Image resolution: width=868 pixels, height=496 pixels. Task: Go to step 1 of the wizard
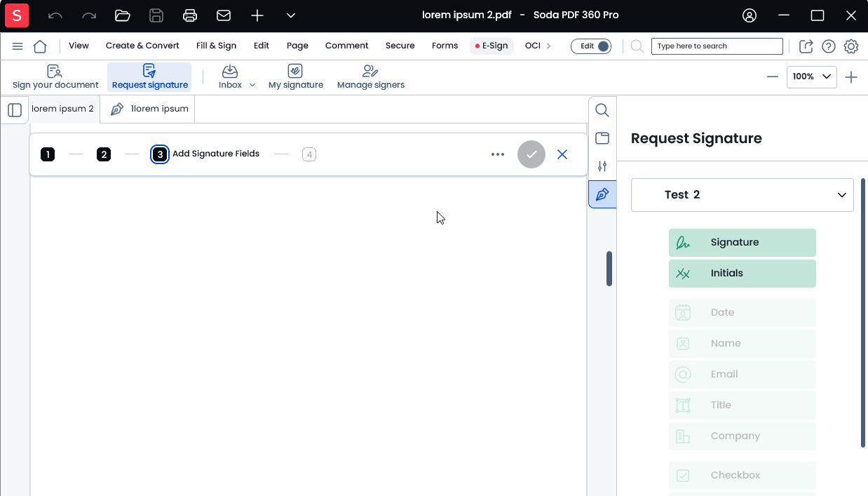coord(48,154)
